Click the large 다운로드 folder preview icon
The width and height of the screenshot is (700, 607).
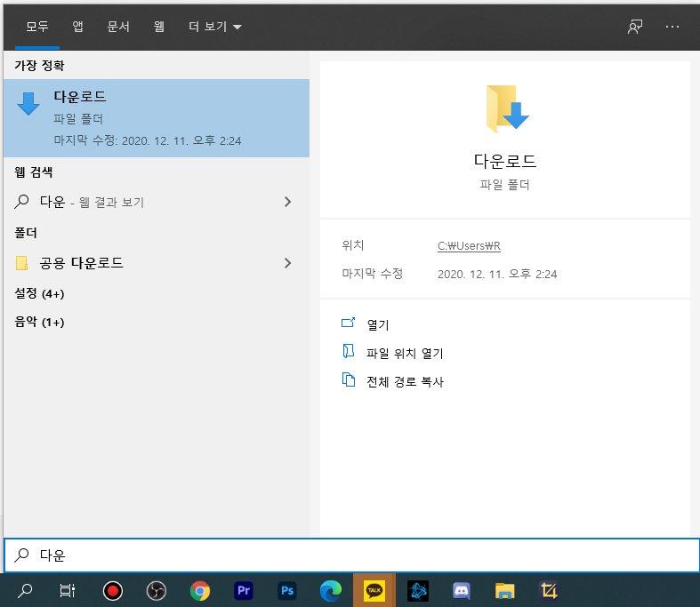507,108
